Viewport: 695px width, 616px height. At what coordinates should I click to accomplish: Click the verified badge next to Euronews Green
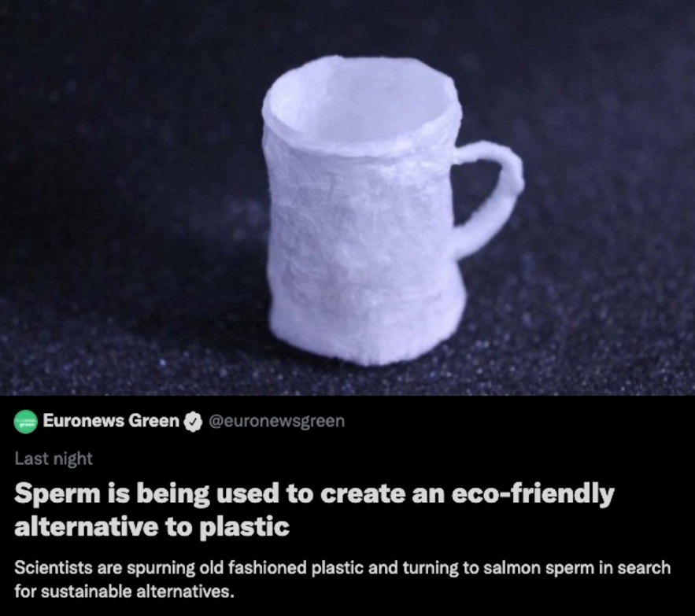193,422
